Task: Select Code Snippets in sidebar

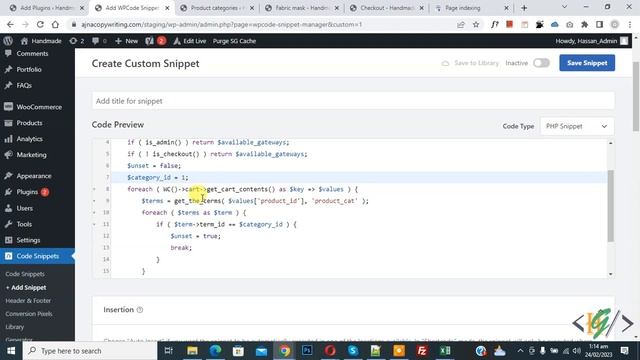Action: (x=37, y=256)
